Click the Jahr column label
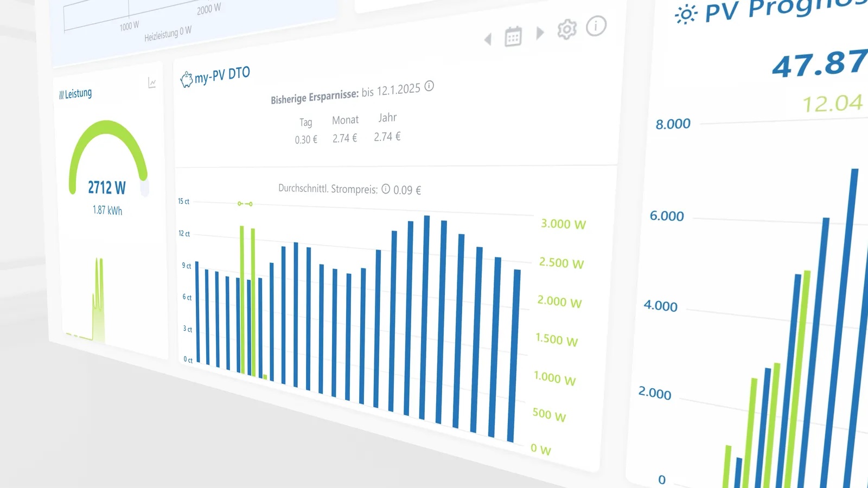 (387, 118)
